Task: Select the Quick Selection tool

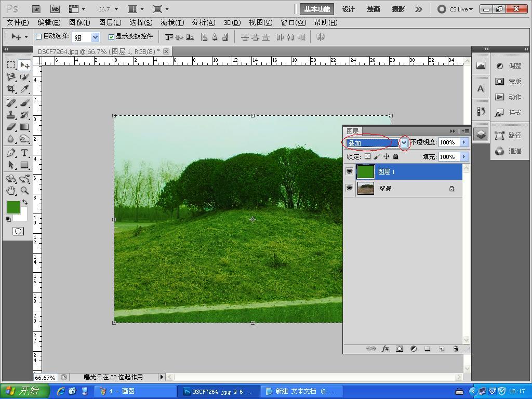Action: coord(24,77)
